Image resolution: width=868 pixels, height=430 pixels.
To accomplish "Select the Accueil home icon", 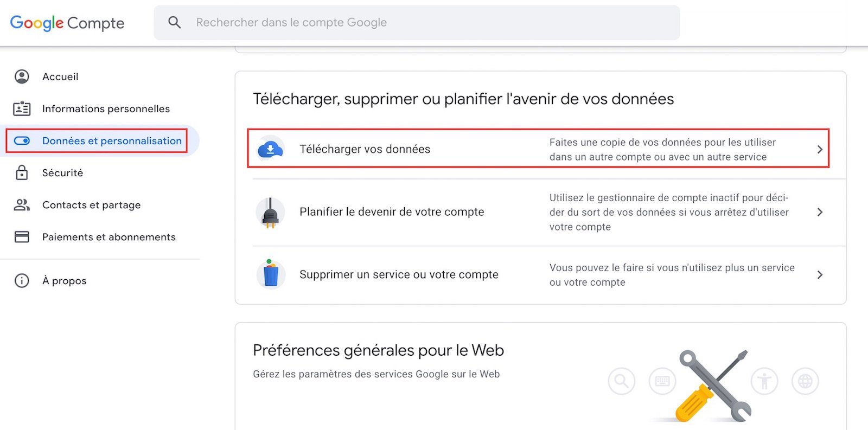I will (x=21, y=76).
